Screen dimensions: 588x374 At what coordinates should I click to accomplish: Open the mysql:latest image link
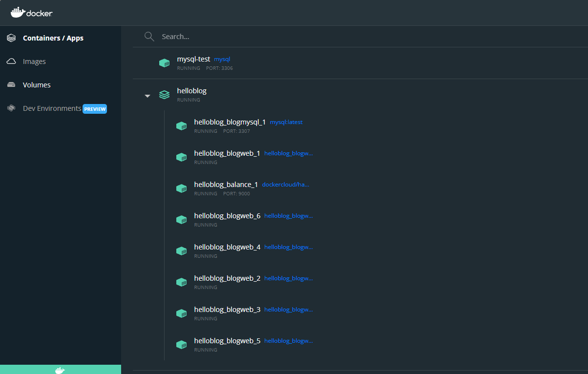pyautogui.click(x=286, y=122)
